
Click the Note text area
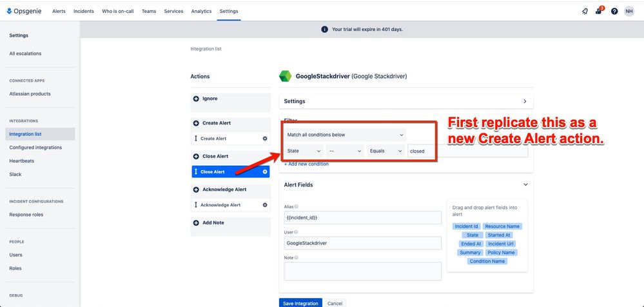[363, 272]
